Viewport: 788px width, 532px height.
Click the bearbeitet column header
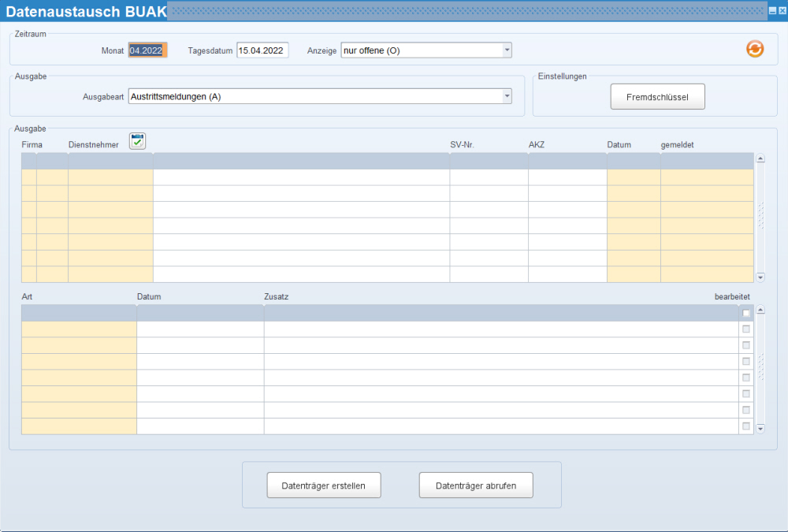[732, 296]
